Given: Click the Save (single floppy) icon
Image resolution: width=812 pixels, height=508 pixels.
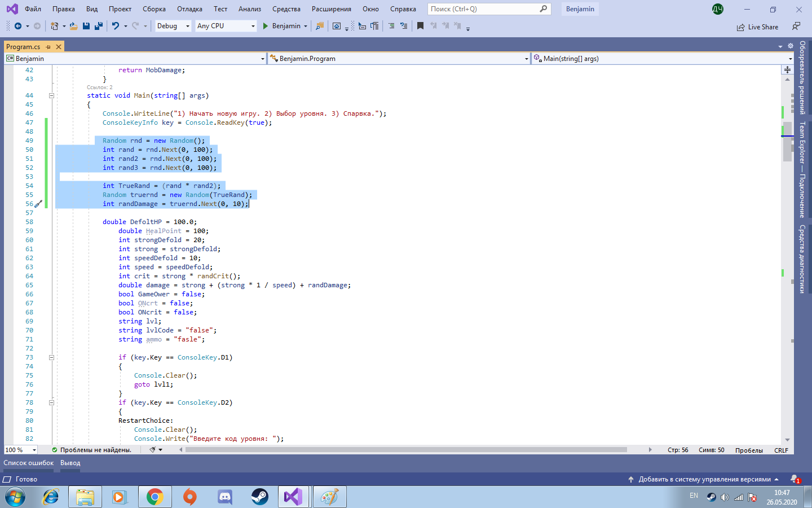Looking at the screenshot, I should coord(86,26).
